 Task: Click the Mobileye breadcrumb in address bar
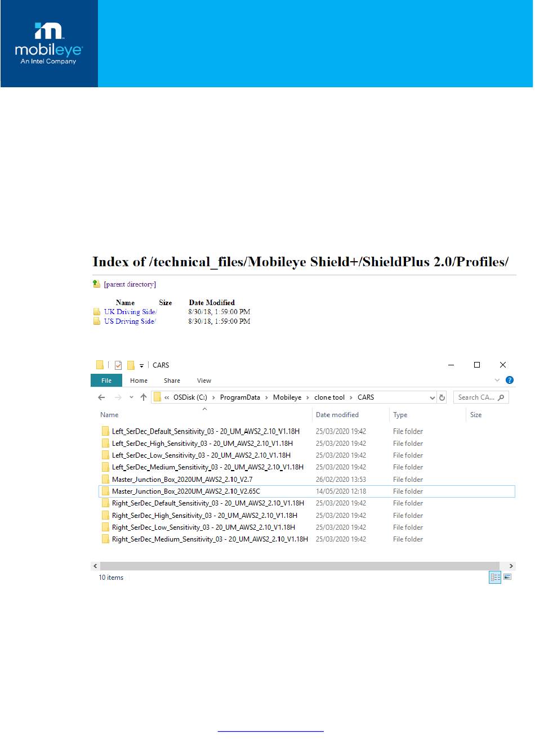point(287,397)
